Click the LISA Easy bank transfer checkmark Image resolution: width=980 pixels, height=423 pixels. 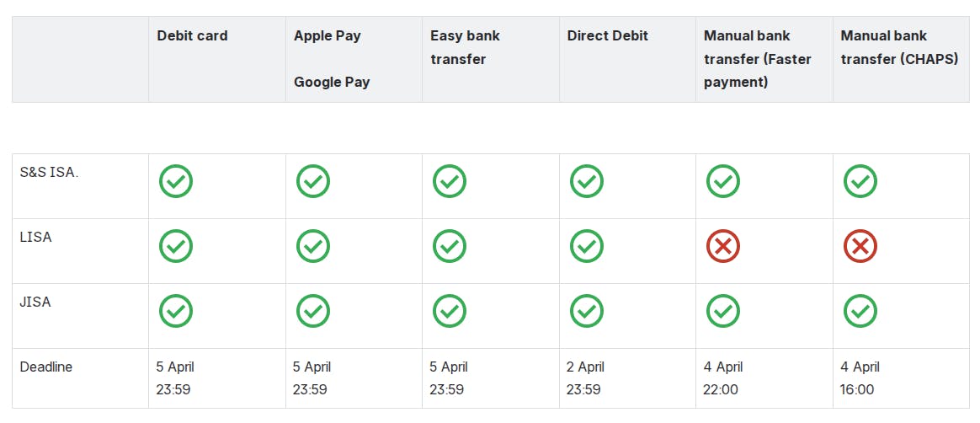tap(450, 246)
